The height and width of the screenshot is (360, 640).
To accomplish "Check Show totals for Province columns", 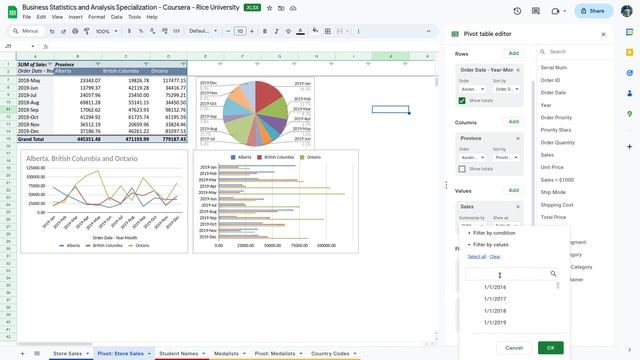I will click(462, 169).
